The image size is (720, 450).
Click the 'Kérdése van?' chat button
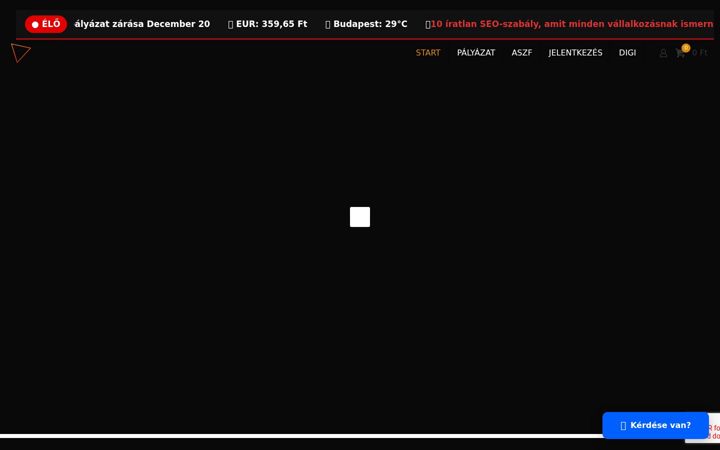655,425
